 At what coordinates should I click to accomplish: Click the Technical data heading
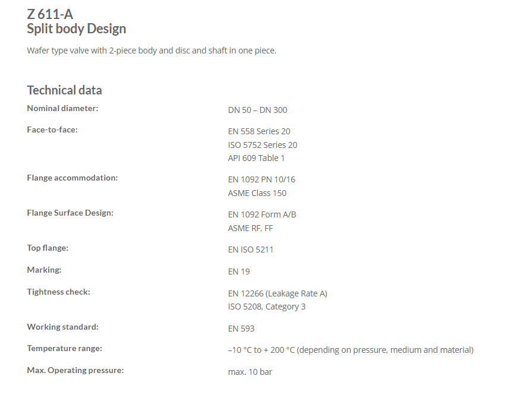tap(64, 90)
